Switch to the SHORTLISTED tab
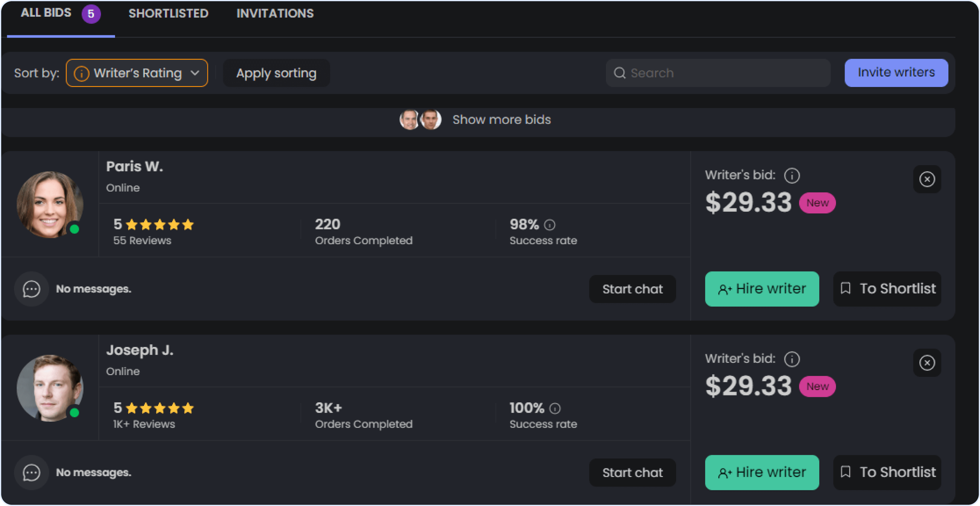980x506 pixels. [x=169, y=13]
